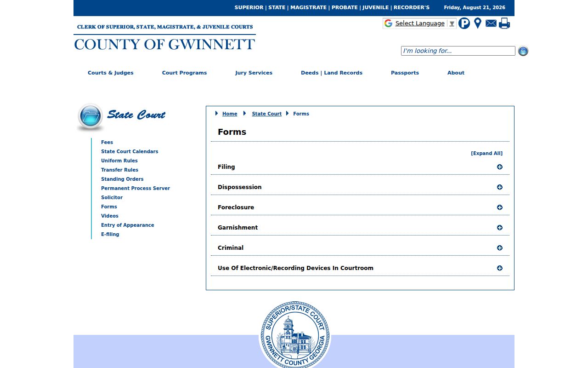Image resolution: width=588 pixels, height=368 pixels.
Task: Click the printer icon
Action: coord(504,23)
